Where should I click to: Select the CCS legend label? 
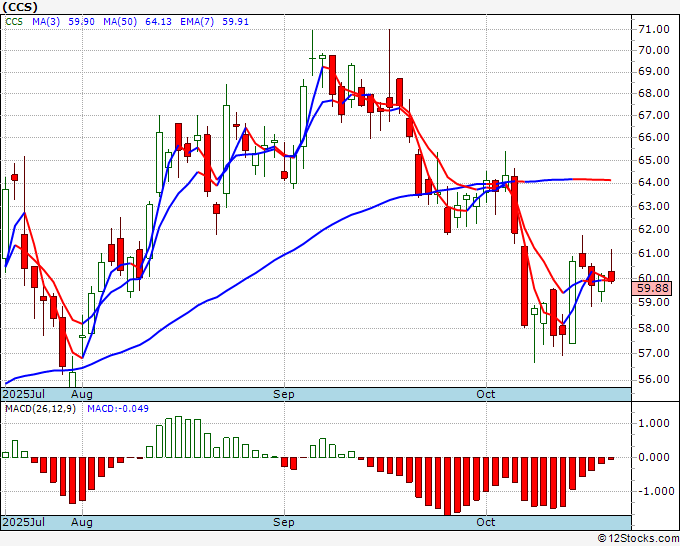pos(14,22)
